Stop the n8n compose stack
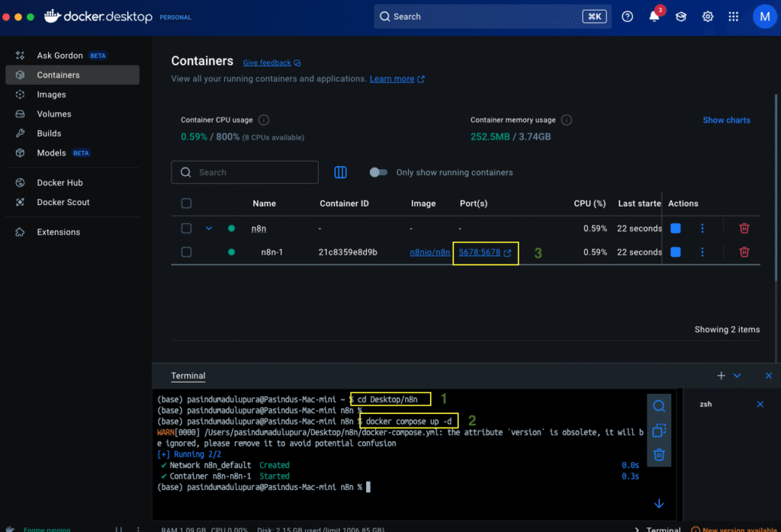The image size is (781, 532). (x=676, y=229)
